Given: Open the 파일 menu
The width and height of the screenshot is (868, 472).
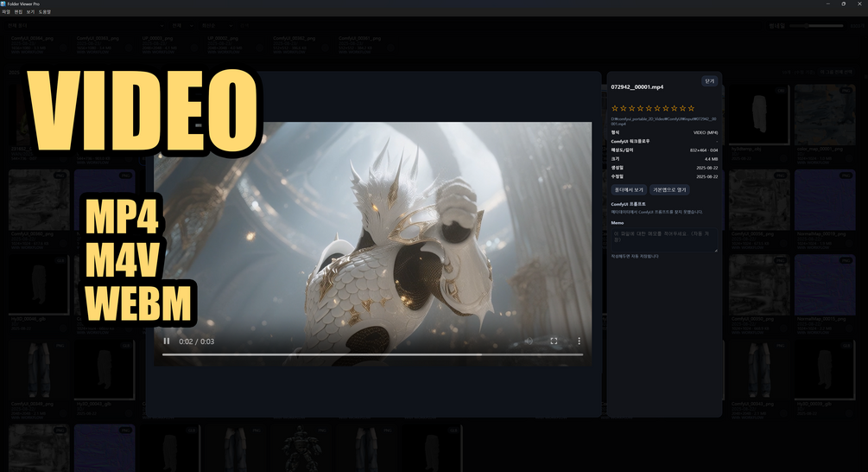Looking at the screenshot, I should (6, 11).
